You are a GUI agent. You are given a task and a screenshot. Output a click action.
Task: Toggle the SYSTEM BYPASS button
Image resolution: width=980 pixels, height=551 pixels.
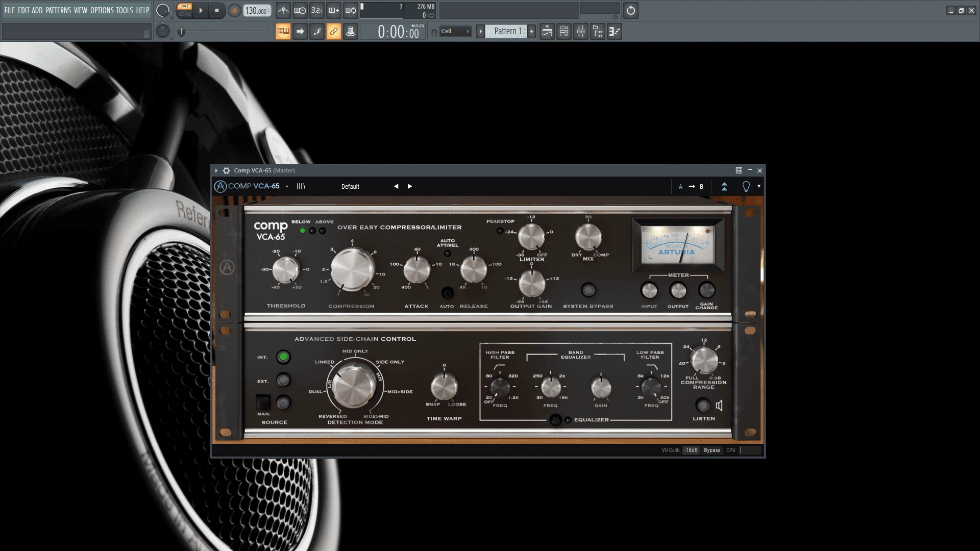click(x=588, y=290)
